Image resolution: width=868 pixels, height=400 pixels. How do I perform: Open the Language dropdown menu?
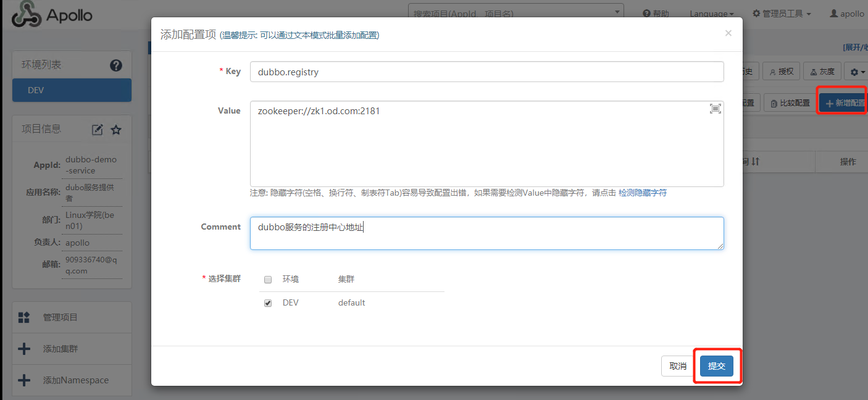[711, 14]
